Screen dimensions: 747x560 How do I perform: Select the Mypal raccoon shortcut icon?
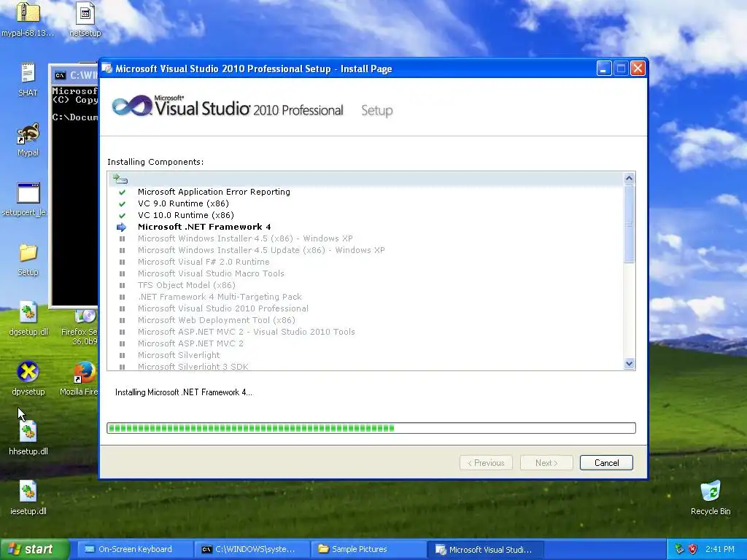[x=28, y=134]
